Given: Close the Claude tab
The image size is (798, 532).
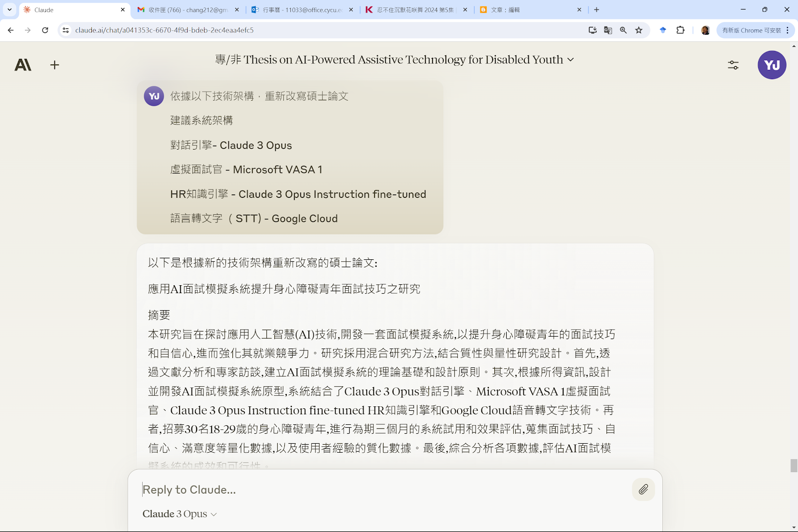Looking at the screenshot, I should 123,9.
